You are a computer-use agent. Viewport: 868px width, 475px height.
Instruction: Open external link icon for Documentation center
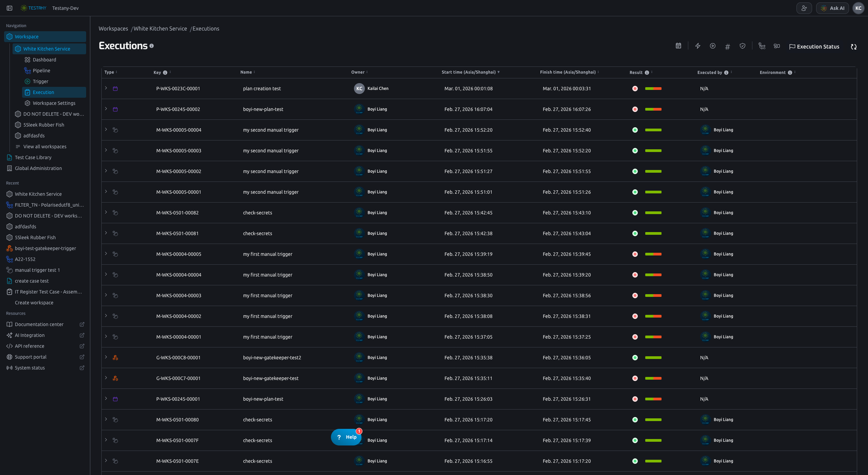tap(82, 324)
